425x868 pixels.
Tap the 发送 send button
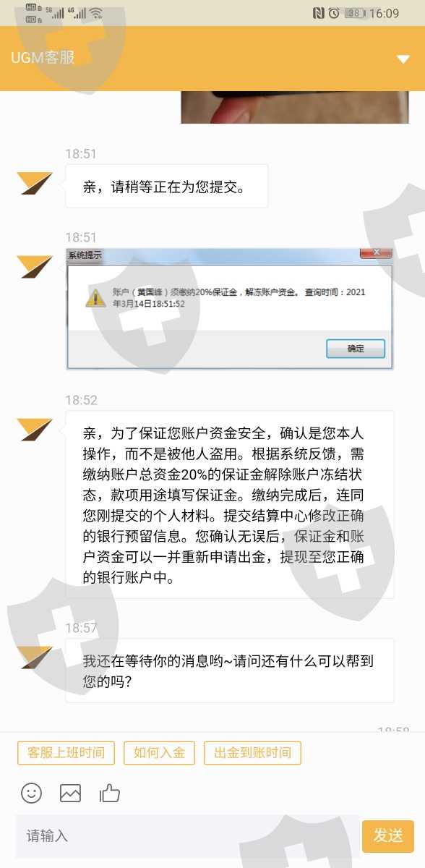(x=388, y=836)
